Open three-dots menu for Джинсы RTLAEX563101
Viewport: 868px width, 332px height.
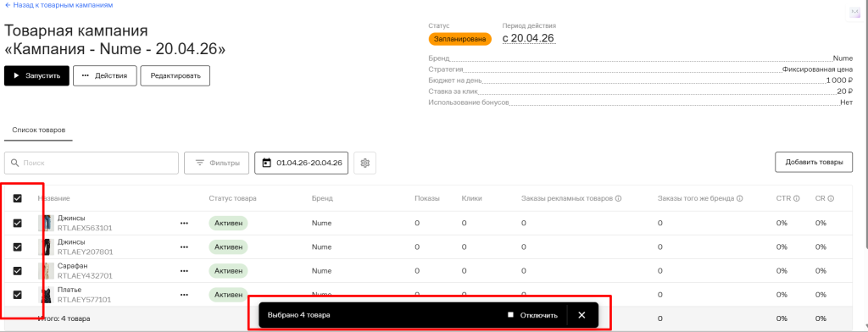tap(184, 223)
